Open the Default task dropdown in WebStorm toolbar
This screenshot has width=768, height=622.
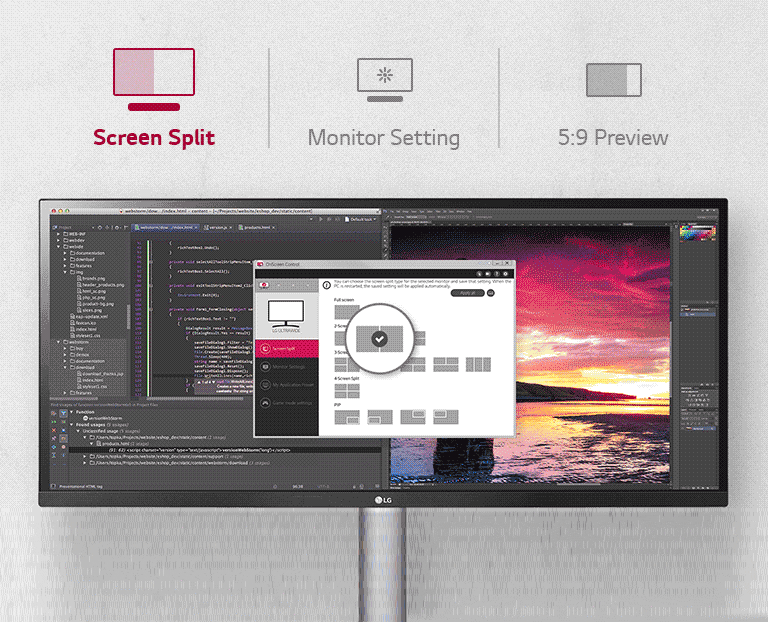coord(360,219)
